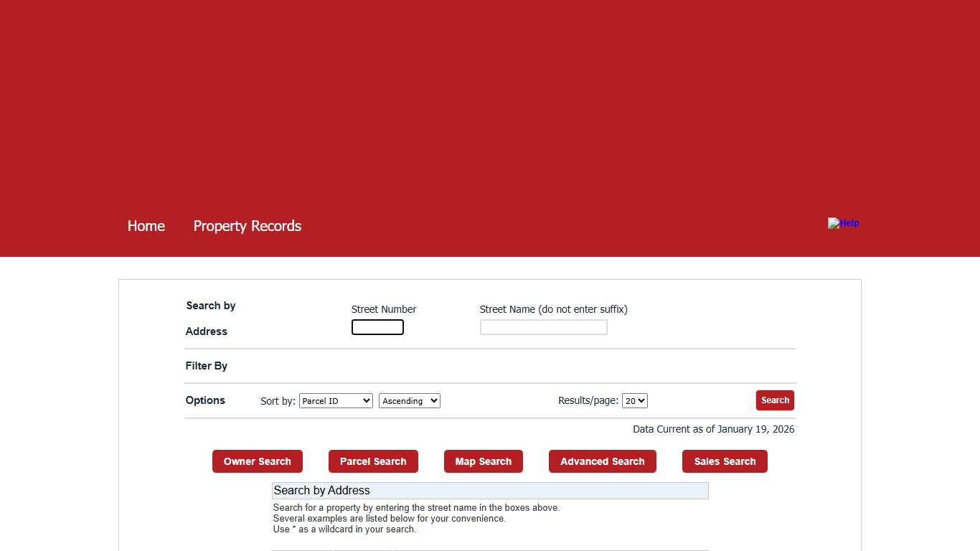Switch to Parcel Search
The image size is (980, 551).
[373, 461]
